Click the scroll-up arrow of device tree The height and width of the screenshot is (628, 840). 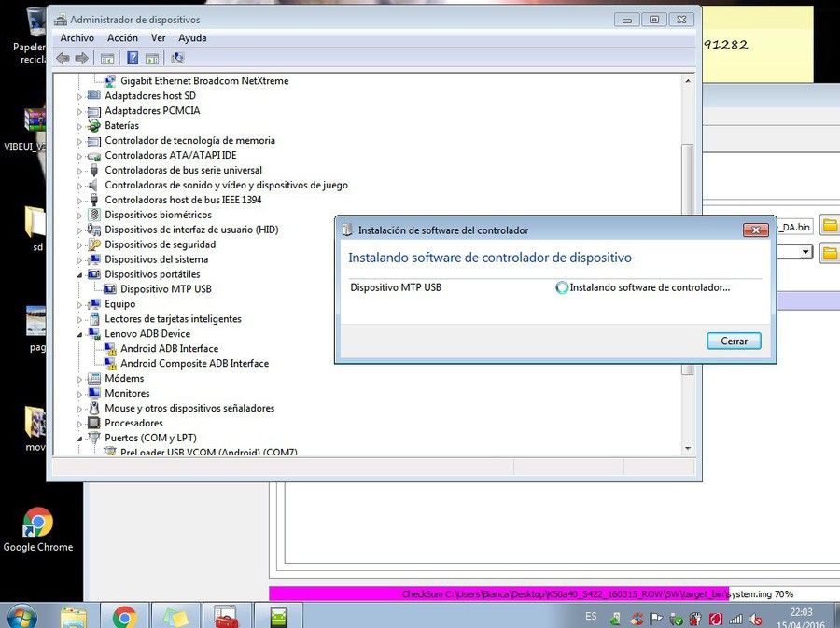(x=687, y=81)
